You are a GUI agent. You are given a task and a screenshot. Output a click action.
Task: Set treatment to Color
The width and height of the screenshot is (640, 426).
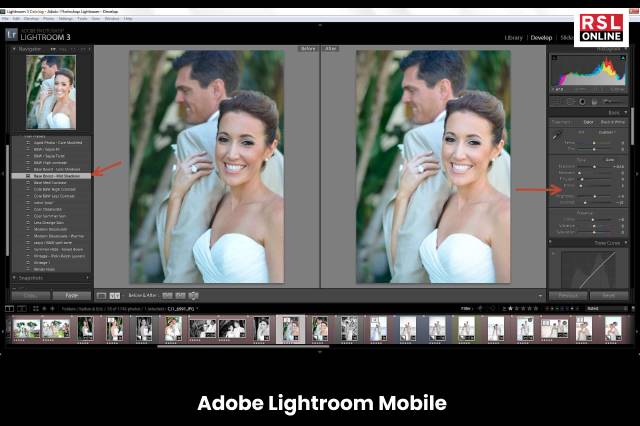click(588, 122)
